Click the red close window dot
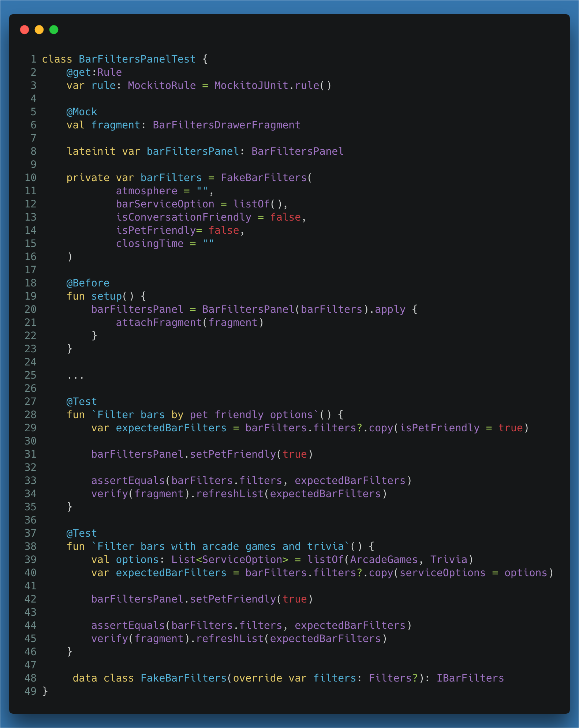The height and width of the screenshot is (728, 579). click(x=25, y=30)
